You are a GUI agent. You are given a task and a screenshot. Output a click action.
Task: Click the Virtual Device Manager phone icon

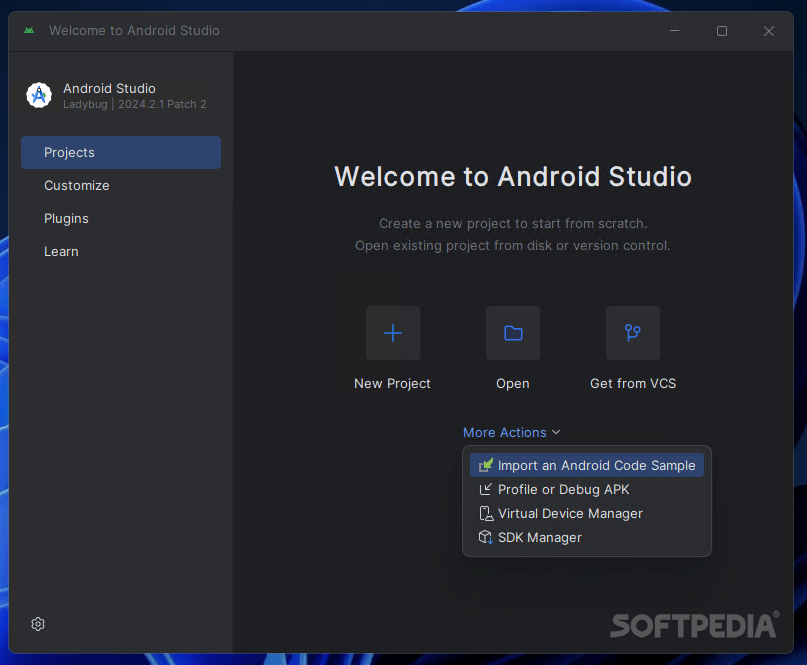pyautogui.click(x=486, y=513)
